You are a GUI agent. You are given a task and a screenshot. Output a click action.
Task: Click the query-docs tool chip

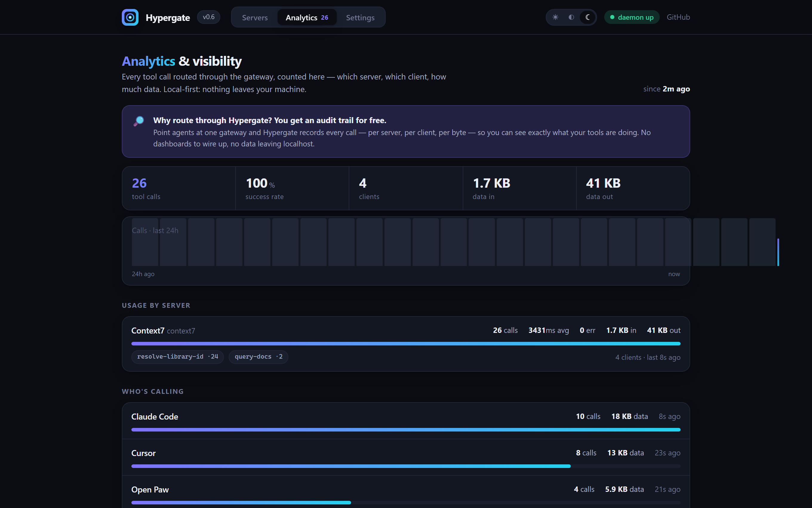[x=258, y=356]
